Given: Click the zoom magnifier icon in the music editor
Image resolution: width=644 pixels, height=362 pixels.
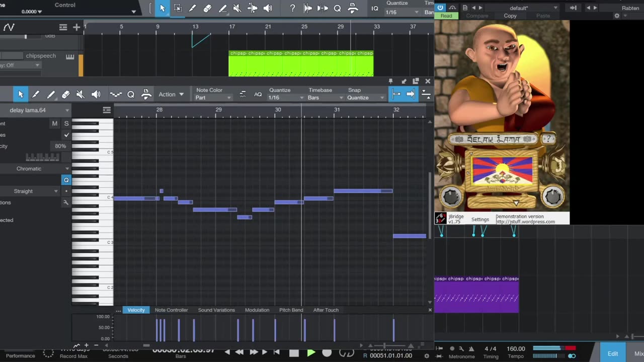Looking at the screenshot, I should pyautogui.click(x=131, y=94).
